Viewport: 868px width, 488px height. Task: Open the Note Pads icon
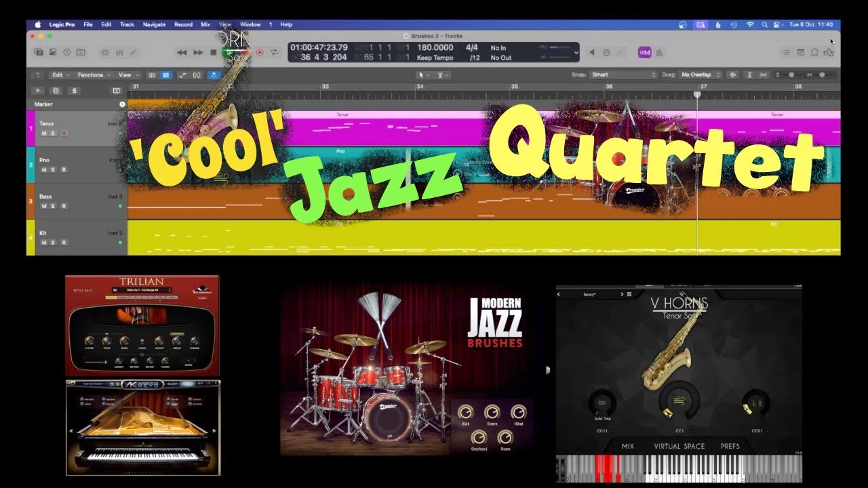pyautogui.click(x=801, y=52)
